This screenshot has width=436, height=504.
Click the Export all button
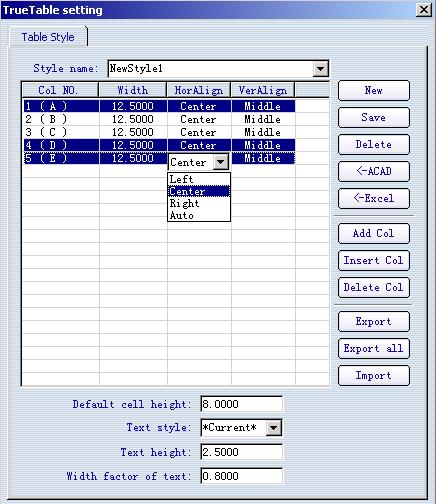click(374, 349)
